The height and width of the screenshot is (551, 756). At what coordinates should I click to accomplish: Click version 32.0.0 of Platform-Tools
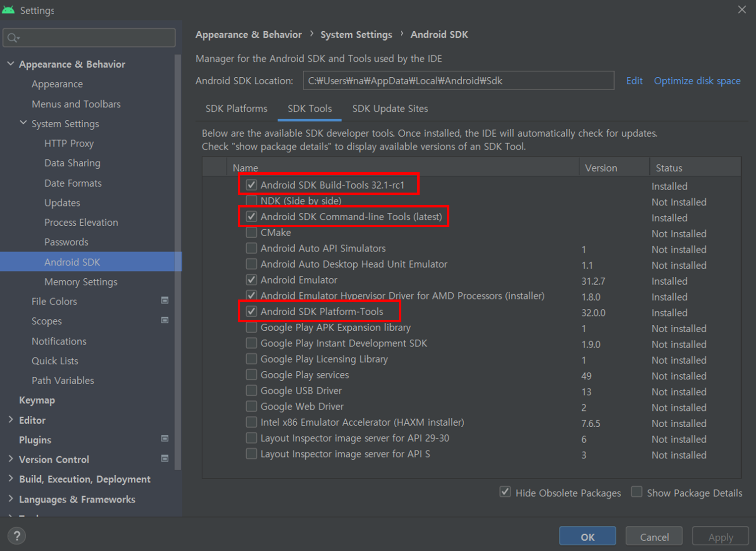593,313
